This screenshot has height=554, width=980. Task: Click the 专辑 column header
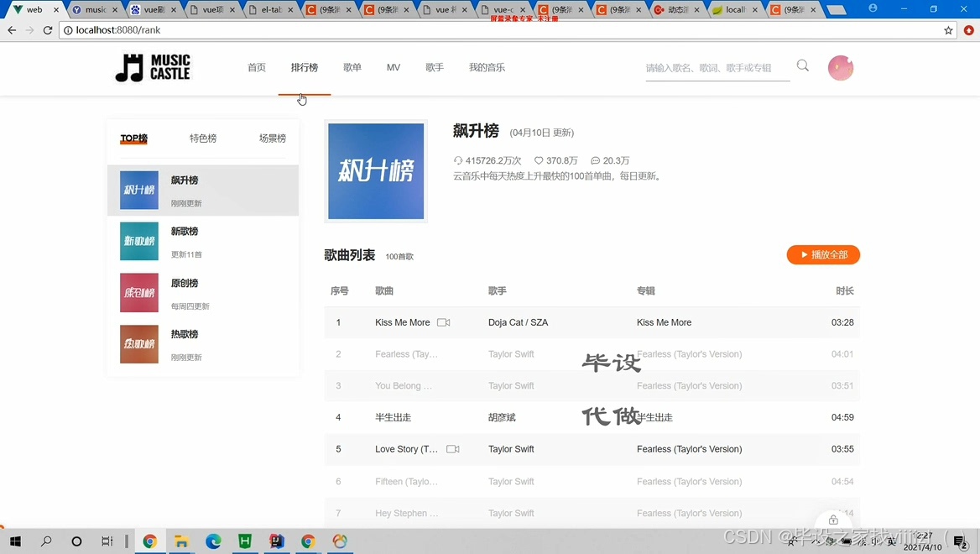(x=645, y=290)
